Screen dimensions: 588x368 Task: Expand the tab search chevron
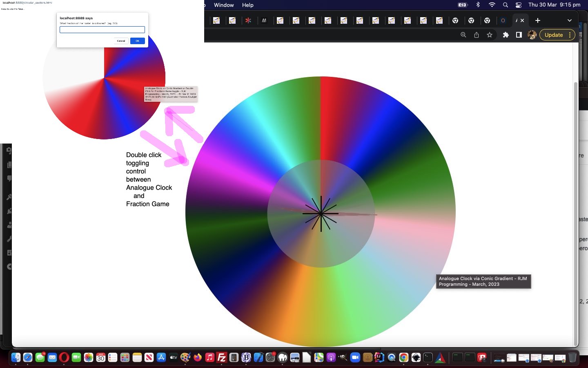click(x=569, y=20)
